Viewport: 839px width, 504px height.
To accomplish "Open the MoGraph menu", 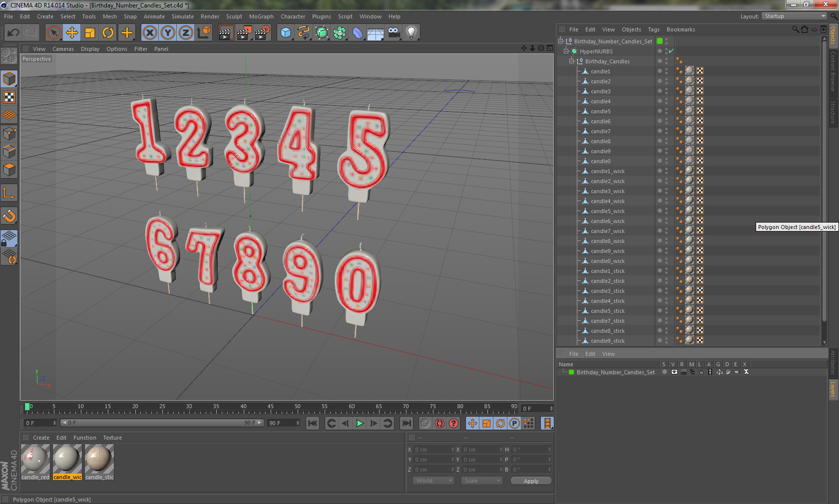I will (x=261, y=16).
